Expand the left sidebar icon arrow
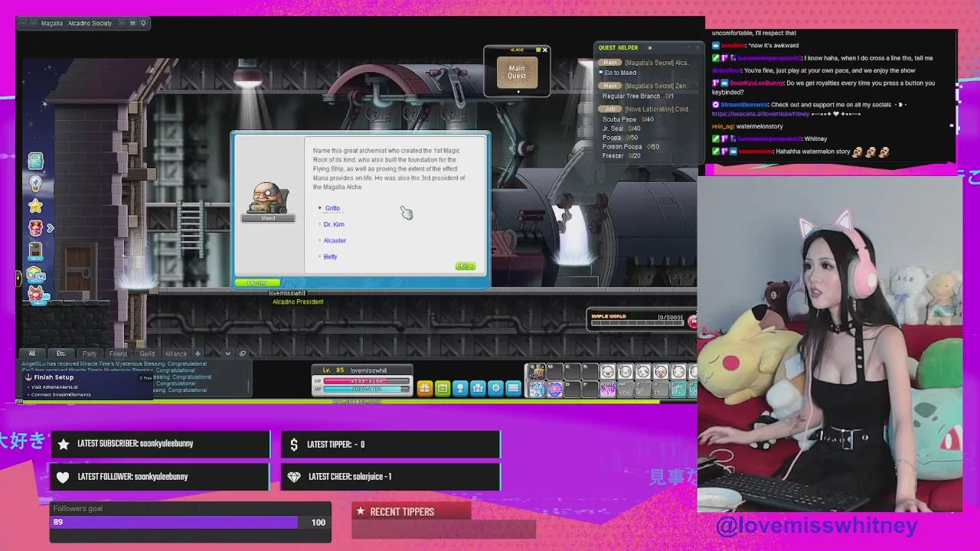This screenshot has height=551, width=980. [51, 228]
